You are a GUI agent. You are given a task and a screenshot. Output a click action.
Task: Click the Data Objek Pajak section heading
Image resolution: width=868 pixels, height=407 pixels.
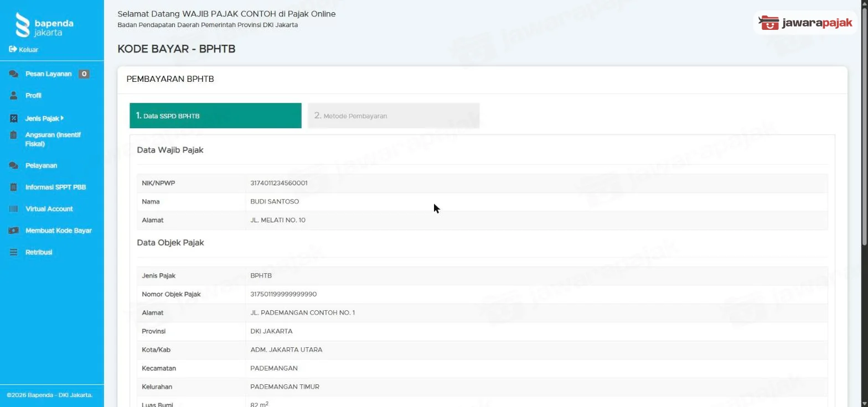(x=170, y=243)
